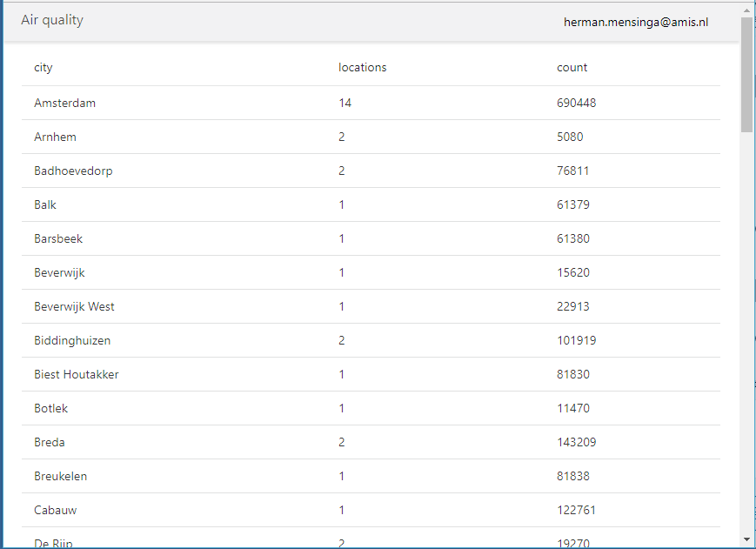Sort the table by the locations column
This screenshot has width=756, height=549.
362,67
